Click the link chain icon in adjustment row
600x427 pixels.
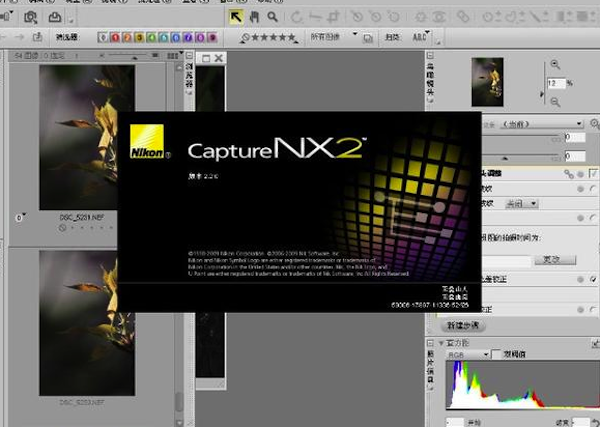coord(569,174)
